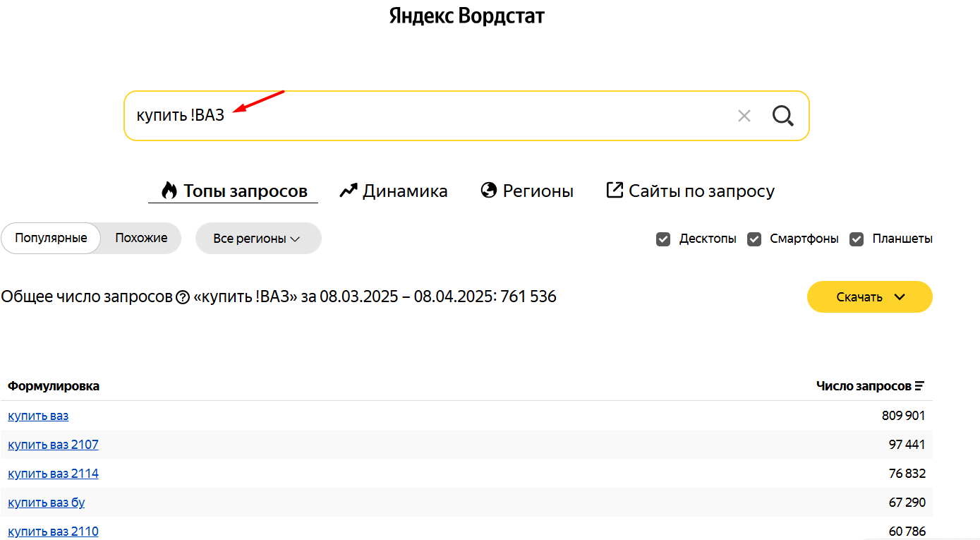Click the Яндекс Вордстат title

click(x=467, y=16)
